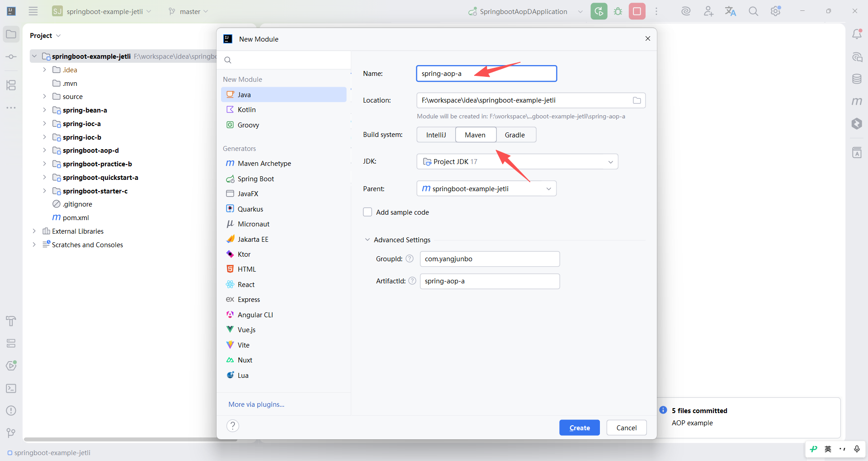The width and height of the screenshot is (868, 461).
Task: Start debugging with the bug icon
Action: click(x=618, y=11)
